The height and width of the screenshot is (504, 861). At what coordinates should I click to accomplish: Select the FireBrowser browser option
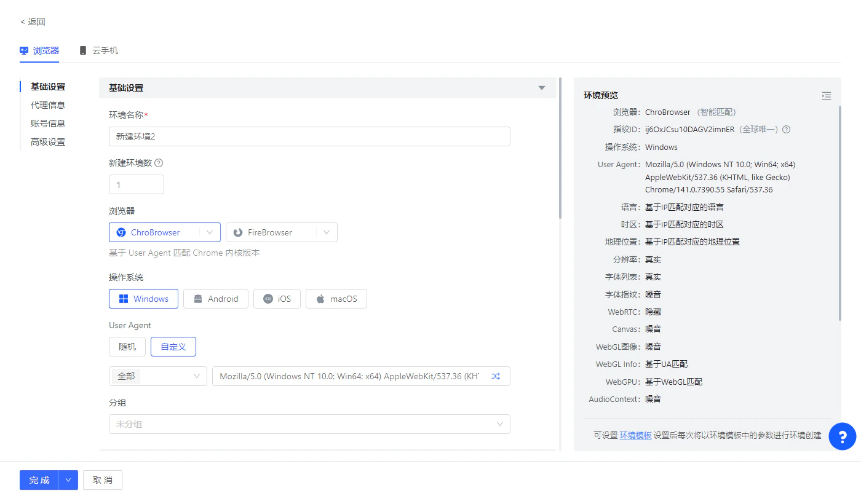point(271,232)
